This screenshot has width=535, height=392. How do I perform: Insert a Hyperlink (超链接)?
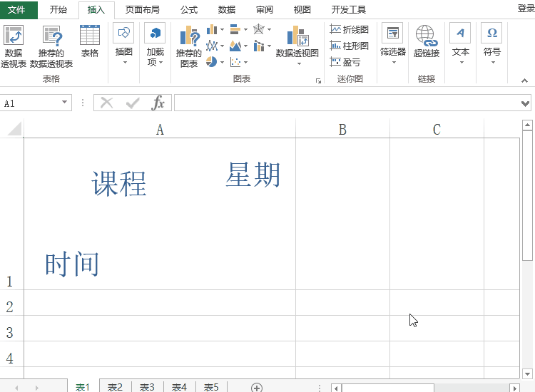tap(427, 41)
